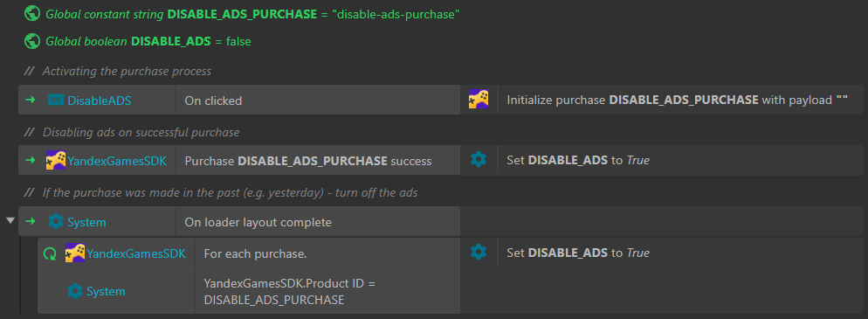Select condition YandexGamesSDK.Product ID = DISABLE_ADS_PURCHASE
Image resolution: width=868 pixels, height=319 pixels.
pyautogui.click(x=327, y=291)
